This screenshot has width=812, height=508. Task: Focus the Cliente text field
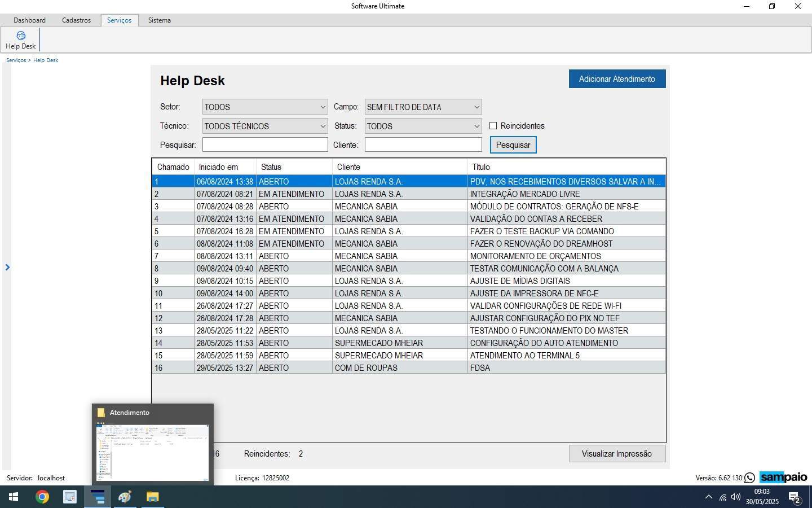(423, 145)
